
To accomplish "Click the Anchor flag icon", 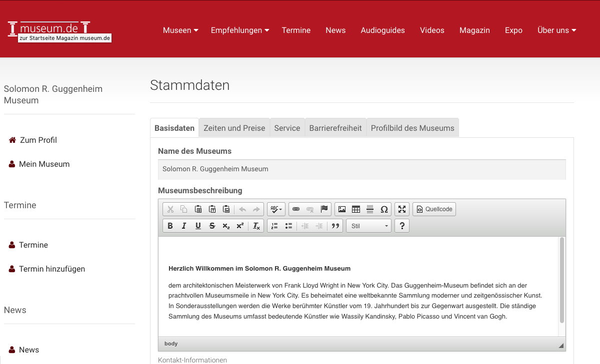I will (x=324, y=209).
